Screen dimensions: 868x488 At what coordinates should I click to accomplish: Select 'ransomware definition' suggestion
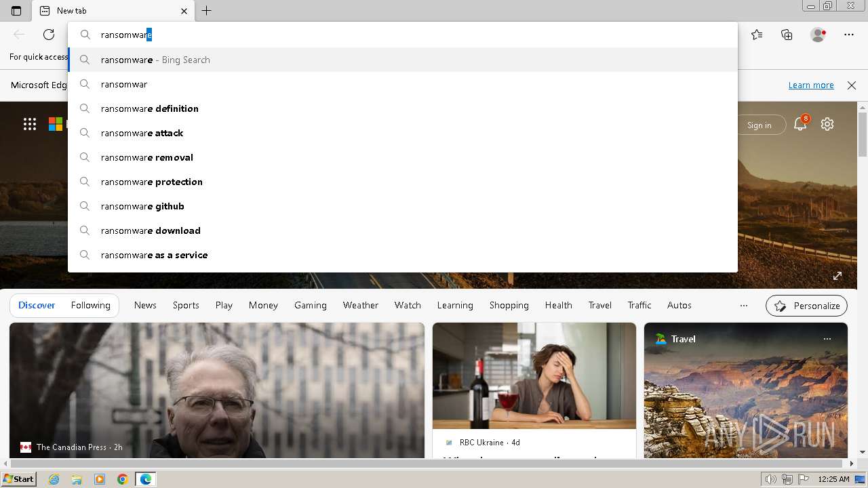[403, 108]
